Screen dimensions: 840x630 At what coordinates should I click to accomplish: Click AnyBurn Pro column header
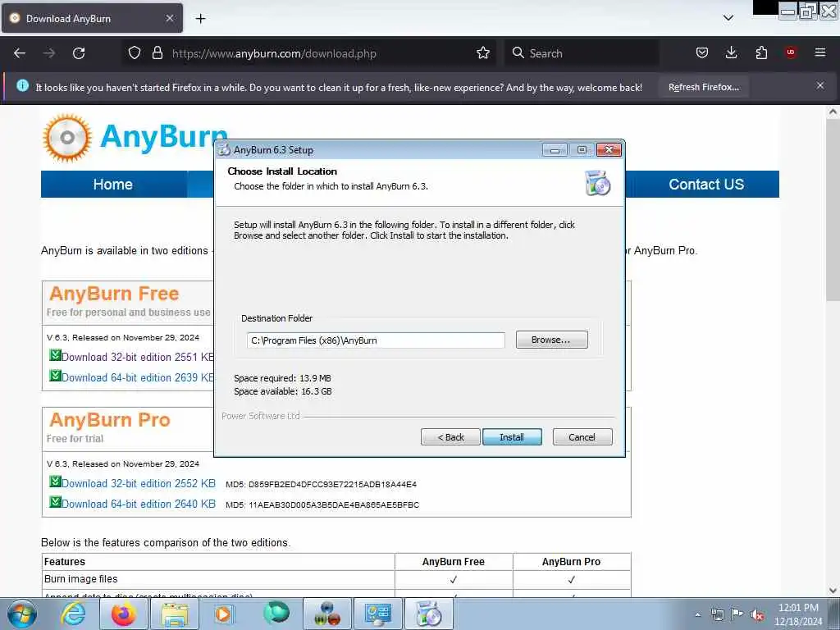pos(571,561)
